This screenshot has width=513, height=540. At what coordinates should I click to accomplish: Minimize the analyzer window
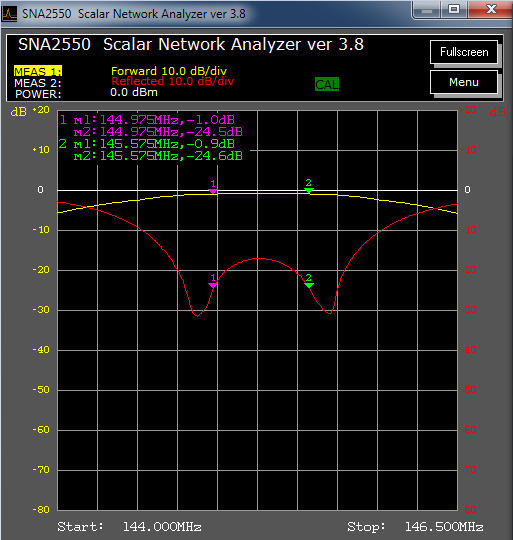[427, 10]
